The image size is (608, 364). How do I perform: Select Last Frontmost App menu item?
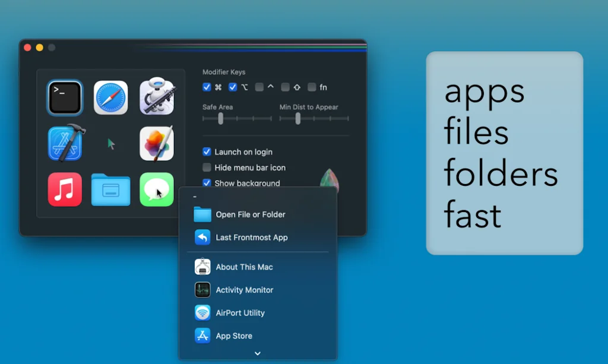[252, 238]
